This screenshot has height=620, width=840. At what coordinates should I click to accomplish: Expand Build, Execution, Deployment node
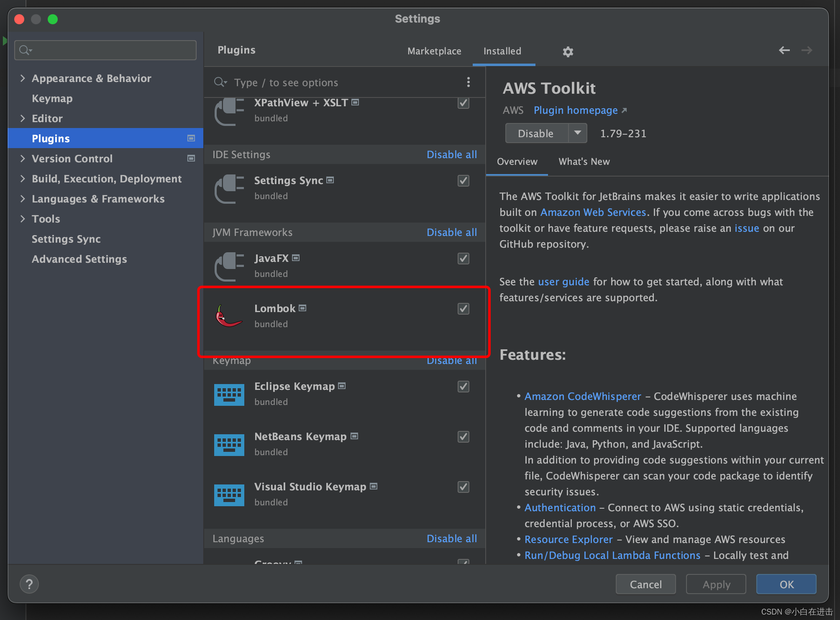pyautogui.click(x=23, y=179)
